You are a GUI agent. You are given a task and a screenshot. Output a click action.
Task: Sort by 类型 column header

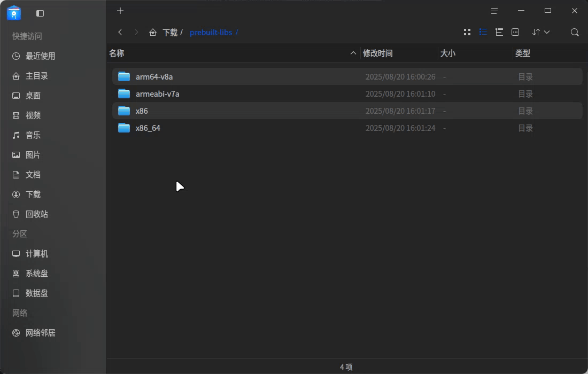click(522, 53)
